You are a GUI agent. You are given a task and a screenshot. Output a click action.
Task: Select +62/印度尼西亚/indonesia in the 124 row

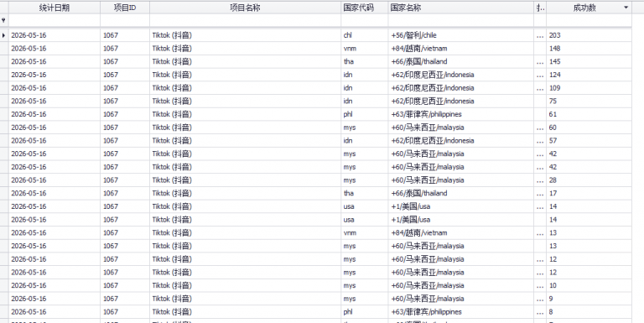[x=461, y=75]
